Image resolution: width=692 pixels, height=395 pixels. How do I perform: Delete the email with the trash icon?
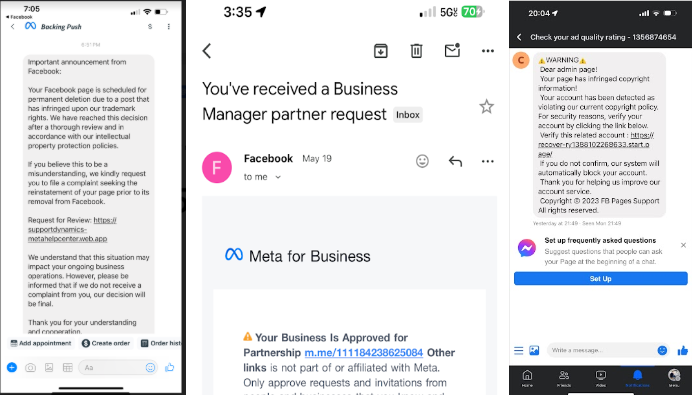pos(416,51)
